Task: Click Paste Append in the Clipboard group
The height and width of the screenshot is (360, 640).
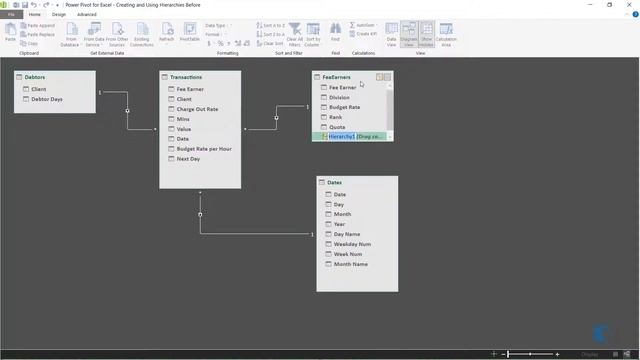Action: [x=37, y=25]
